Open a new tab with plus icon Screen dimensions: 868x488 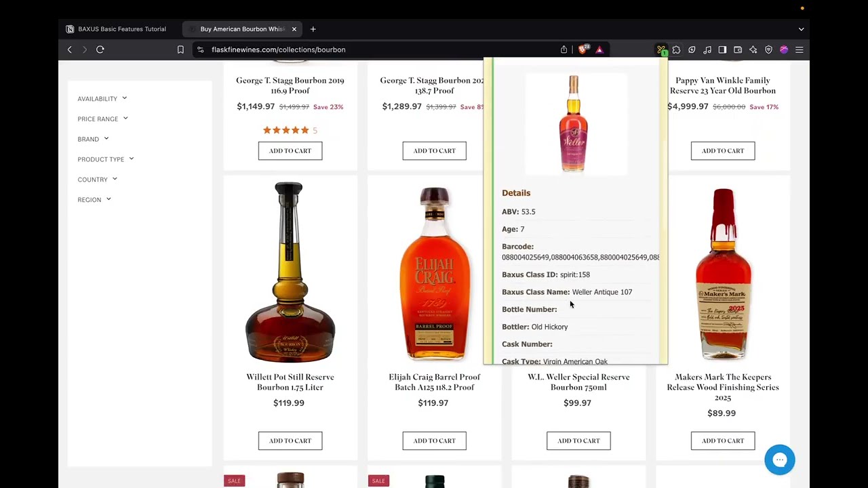[313, 29]
